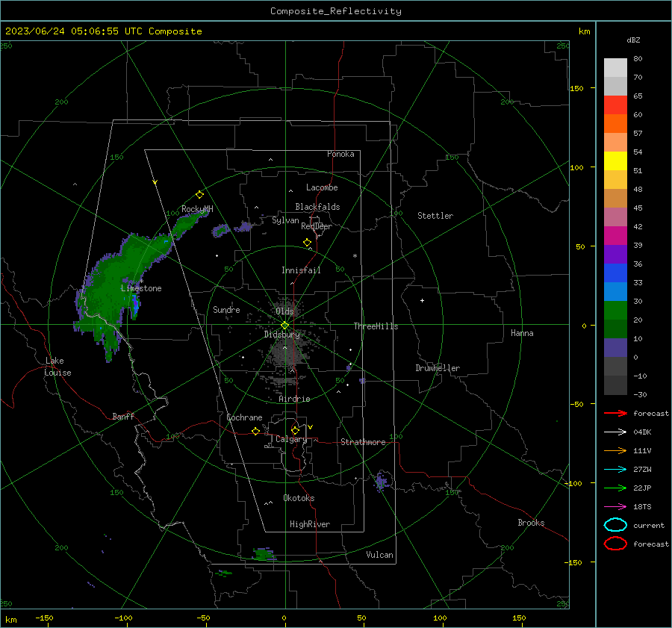Click the purple echo cell east of Okotoks
The width and height of the screenshot is (672, 628).
point(382,481)
